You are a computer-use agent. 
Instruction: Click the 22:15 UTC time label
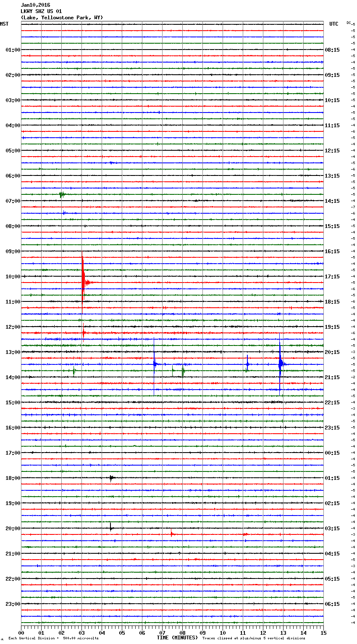click(x=332, y=403)
